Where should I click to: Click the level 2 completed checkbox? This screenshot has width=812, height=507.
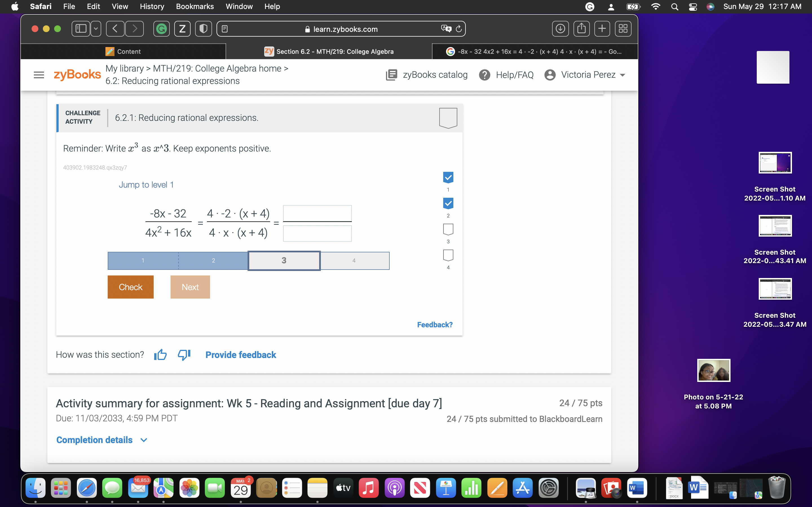448,203
